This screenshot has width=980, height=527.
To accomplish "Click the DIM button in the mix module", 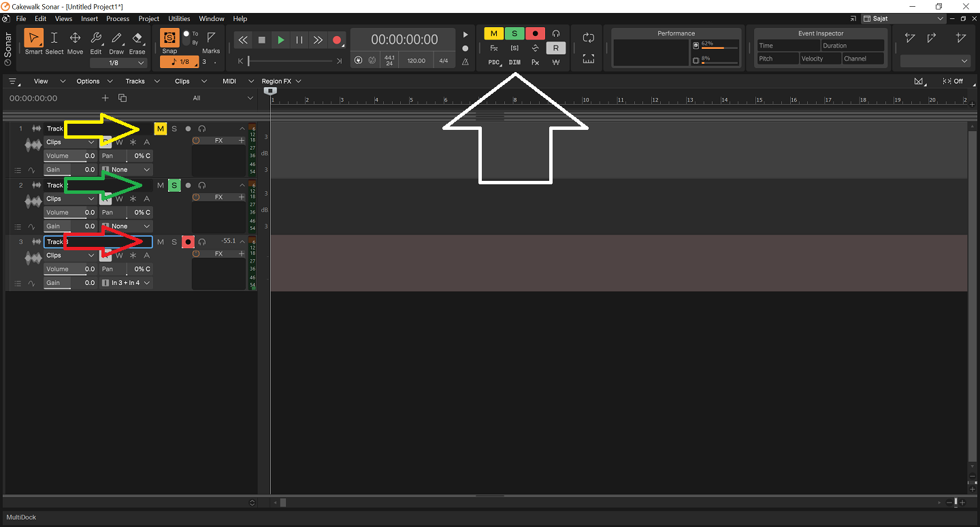I will click(x=514, y=62).
